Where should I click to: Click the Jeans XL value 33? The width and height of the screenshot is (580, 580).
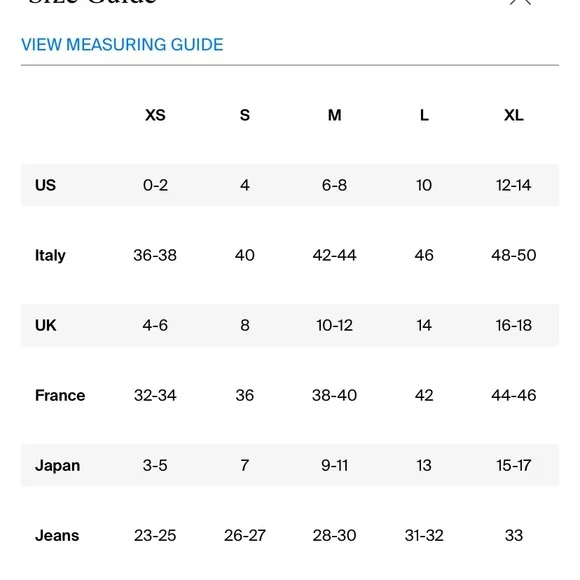514,536
